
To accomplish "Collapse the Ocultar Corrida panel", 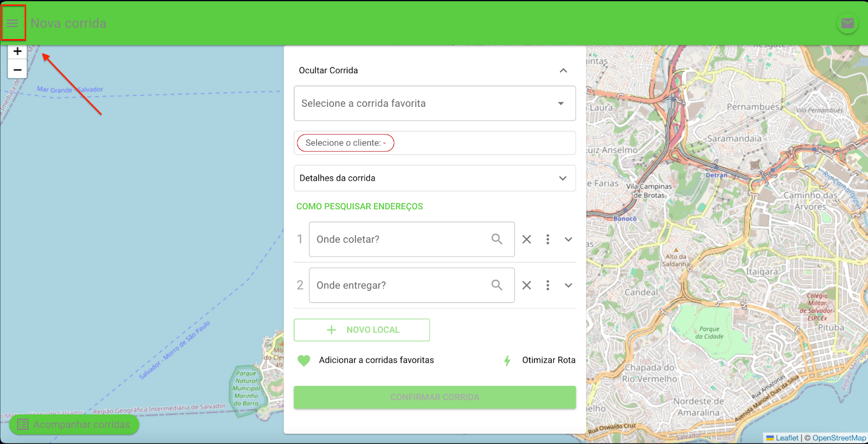I will click(x=564, y=70).
